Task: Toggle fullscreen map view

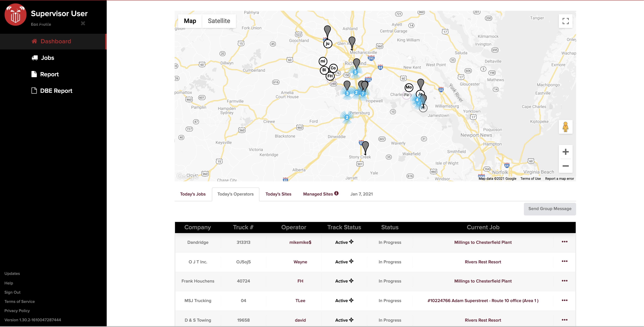Action: 565,21
